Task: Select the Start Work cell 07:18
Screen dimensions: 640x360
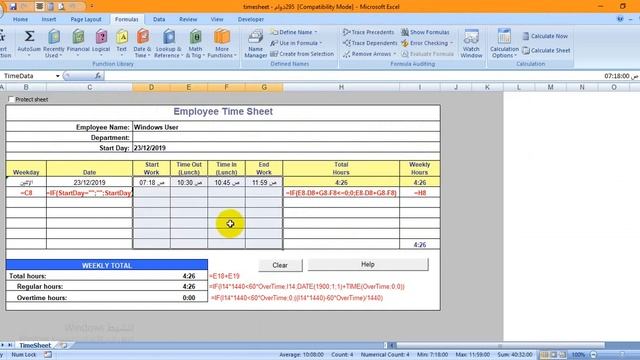Action: [x=151, y=182]
